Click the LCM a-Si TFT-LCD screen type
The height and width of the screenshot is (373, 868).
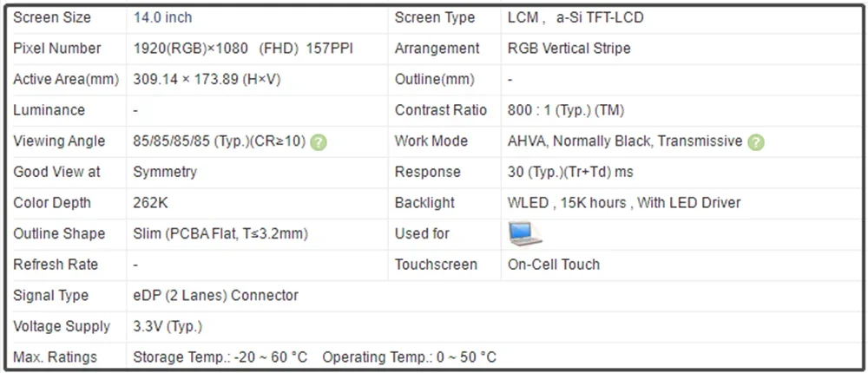(575, 17)
